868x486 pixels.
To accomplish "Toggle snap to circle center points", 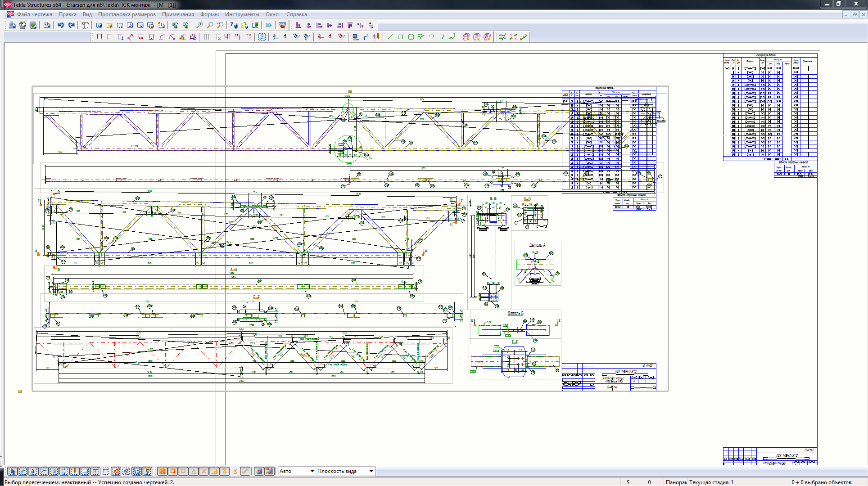I will [x=183, y=471].
